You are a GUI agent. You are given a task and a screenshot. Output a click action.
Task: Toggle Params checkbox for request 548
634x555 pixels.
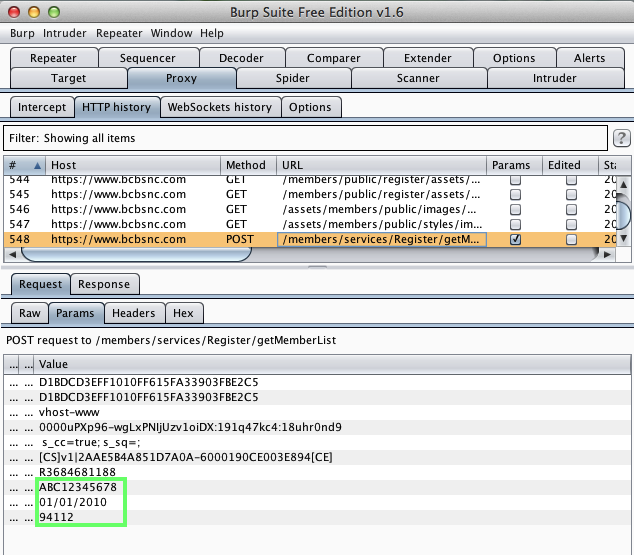515,240
